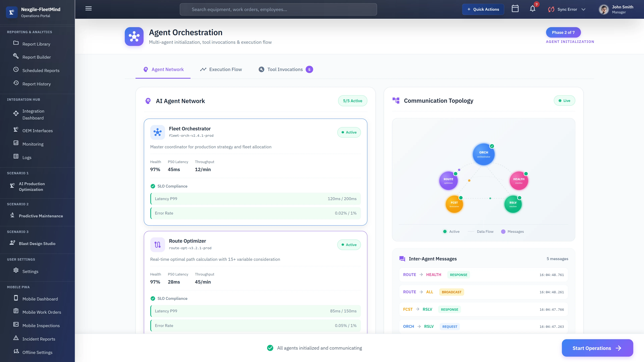The height and width of the screenshot is (362, 644).
Task: Click the Latency P99 progress bar for Route Optimizer
Action: (255, 311)
